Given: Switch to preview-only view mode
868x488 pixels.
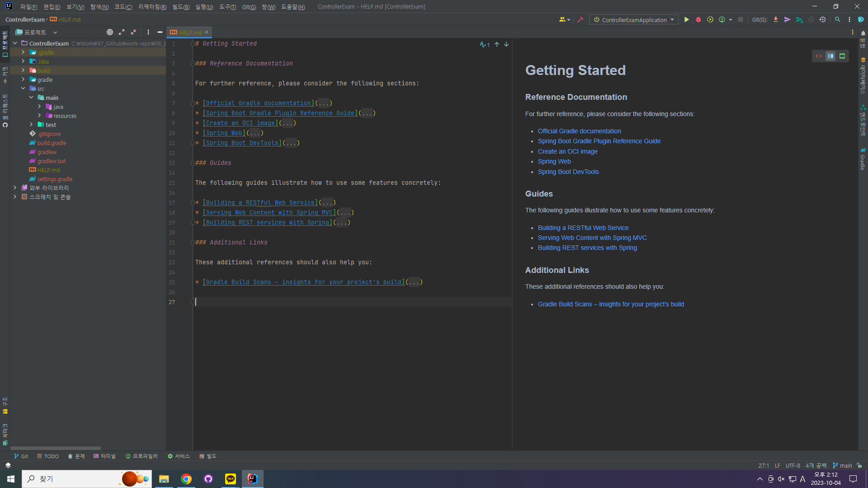Looking at the screenshot, I should (x=842, y=56).
